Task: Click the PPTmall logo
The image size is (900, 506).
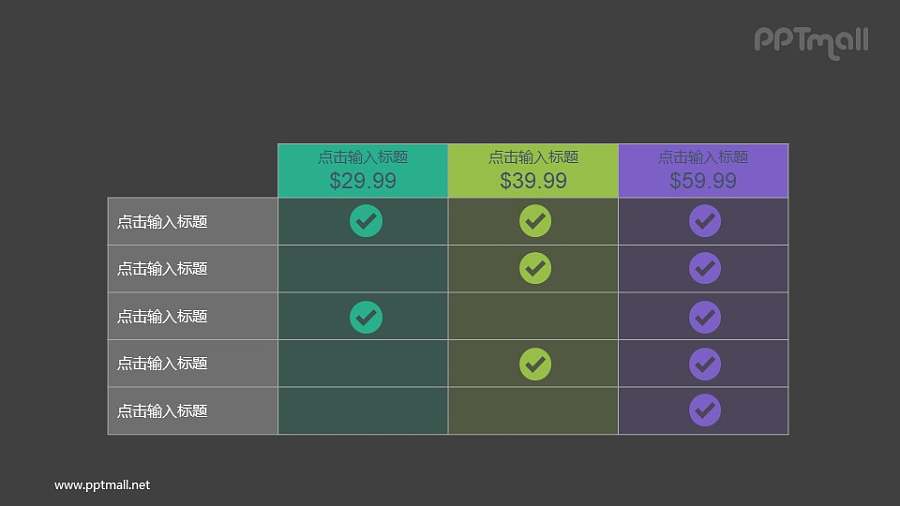Action: coord(811,41)
